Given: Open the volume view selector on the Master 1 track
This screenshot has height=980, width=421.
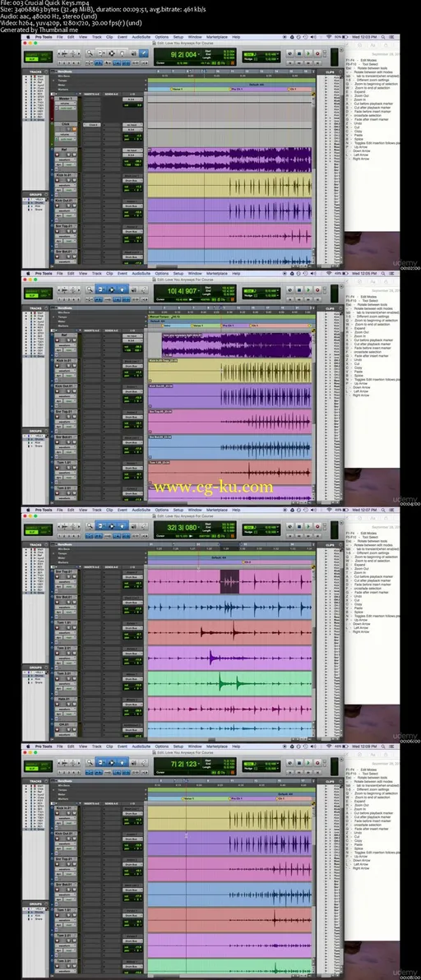Looking at the screenshot, I should tap(66, 103).
